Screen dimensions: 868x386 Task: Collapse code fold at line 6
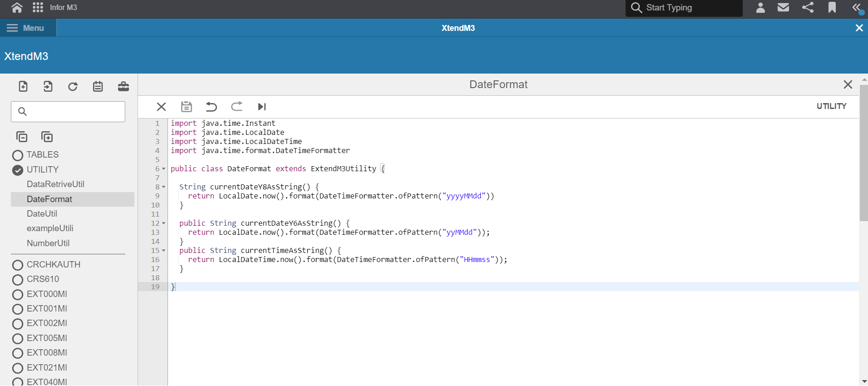pos(164,169)
